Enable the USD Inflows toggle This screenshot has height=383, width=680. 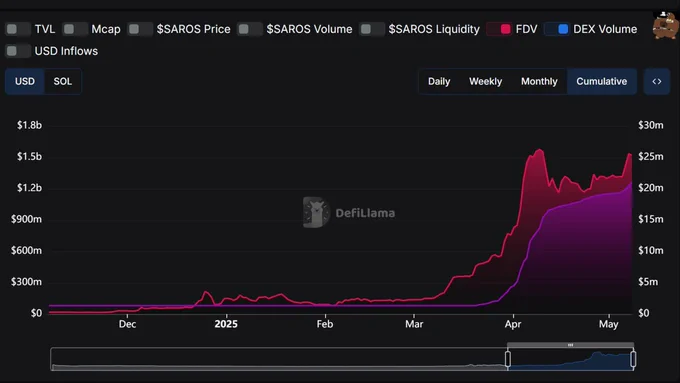[x=17, y=51]
